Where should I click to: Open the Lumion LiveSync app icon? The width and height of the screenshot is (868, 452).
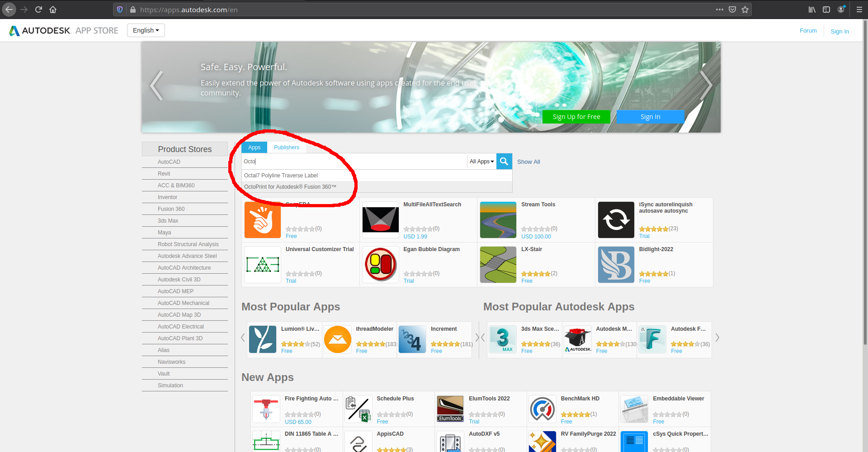tap(263, 339)
